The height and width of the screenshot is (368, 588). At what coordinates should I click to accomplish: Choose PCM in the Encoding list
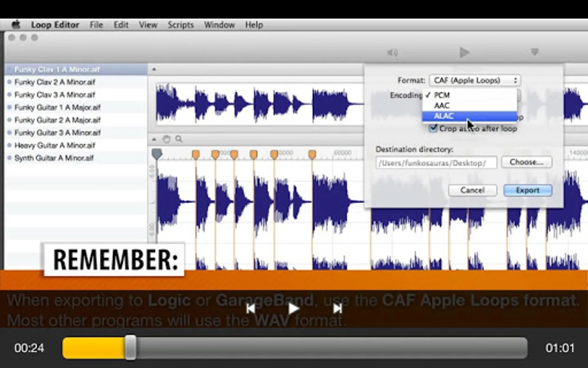tap(470, 95)
